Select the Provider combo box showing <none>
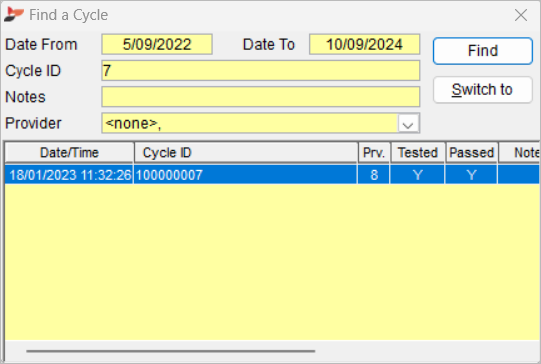This screenshot has width=541, height=364. coord(260,123)
